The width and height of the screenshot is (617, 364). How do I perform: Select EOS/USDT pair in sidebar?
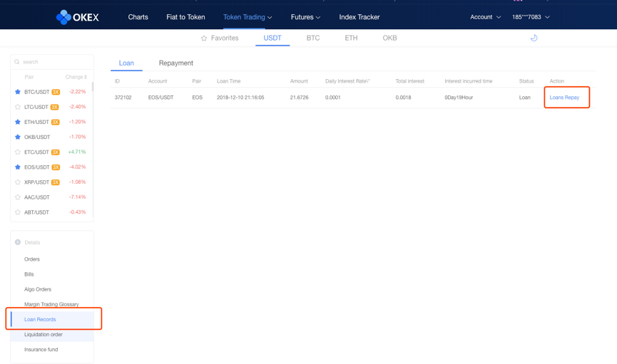coord(36,167)
